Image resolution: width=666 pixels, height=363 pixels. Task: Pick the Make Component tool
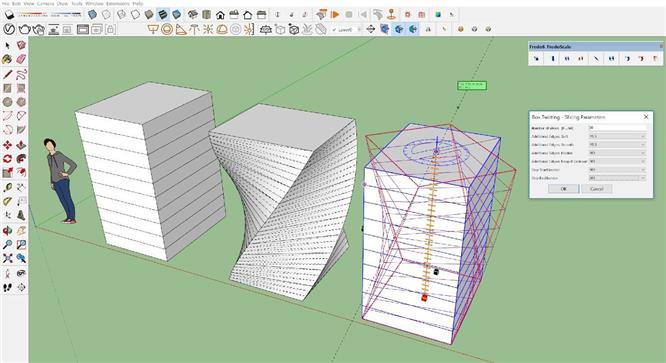(x=21, y=45)
